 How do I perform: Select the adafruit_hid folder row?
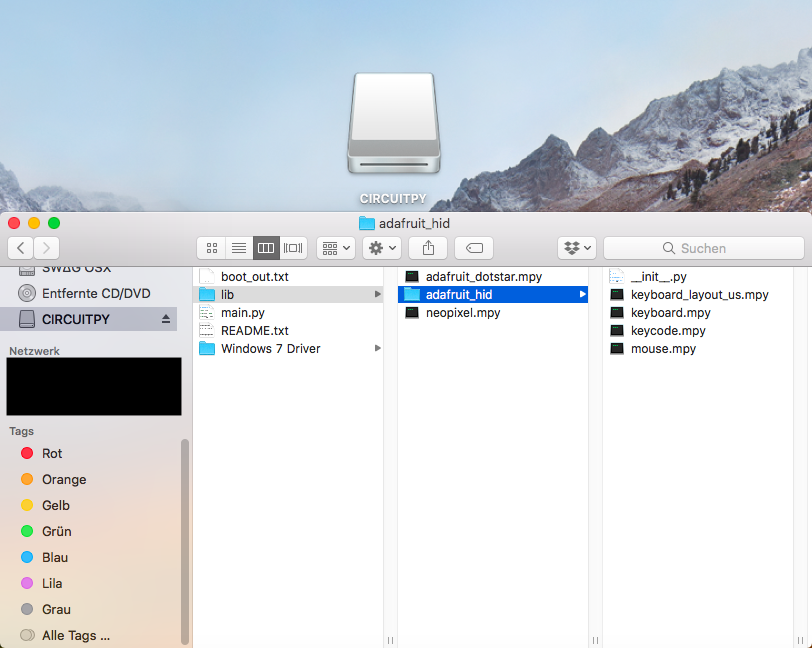tap(492, 295)
